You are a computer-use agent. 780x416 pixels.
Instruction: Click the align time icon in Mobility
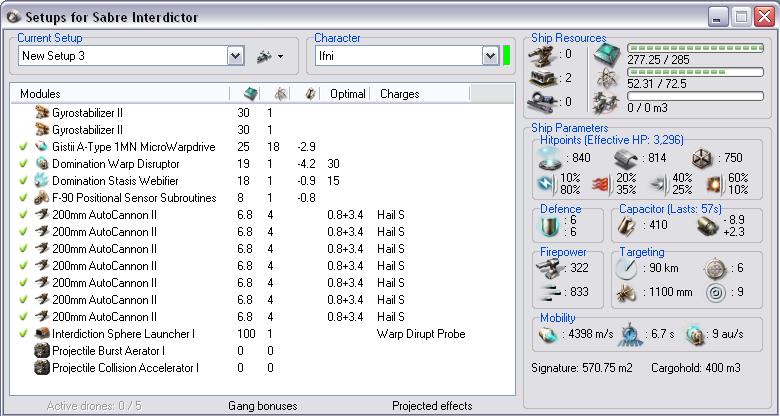coord(630,334)
